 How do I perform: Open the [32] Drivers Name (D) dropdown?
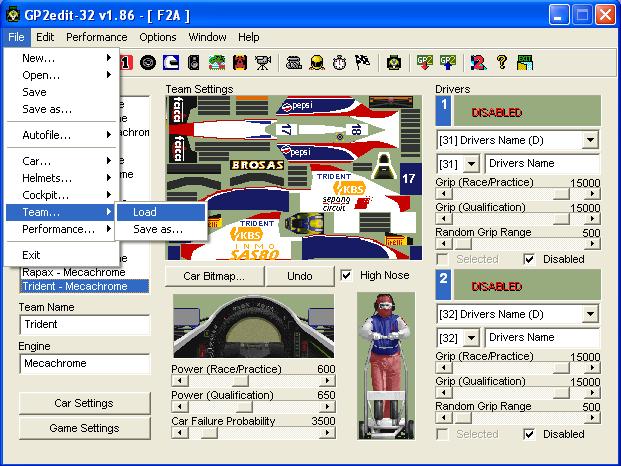pos(589,315)
